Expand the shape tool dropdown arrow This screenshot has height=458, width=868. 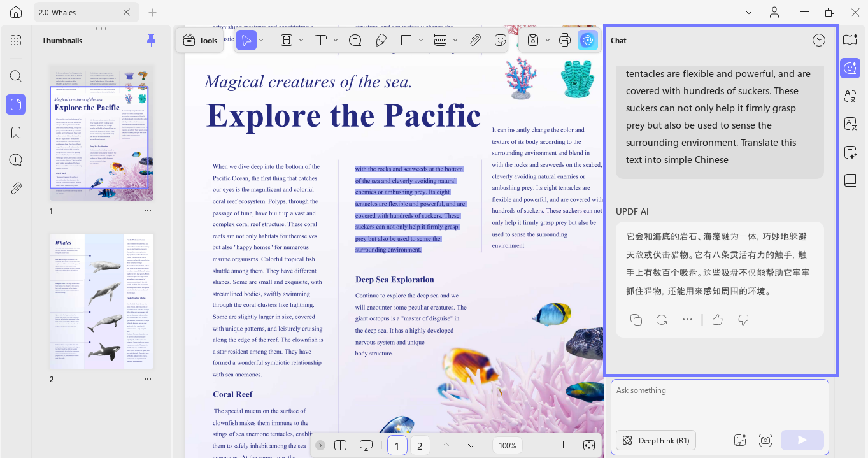[421, 40]
